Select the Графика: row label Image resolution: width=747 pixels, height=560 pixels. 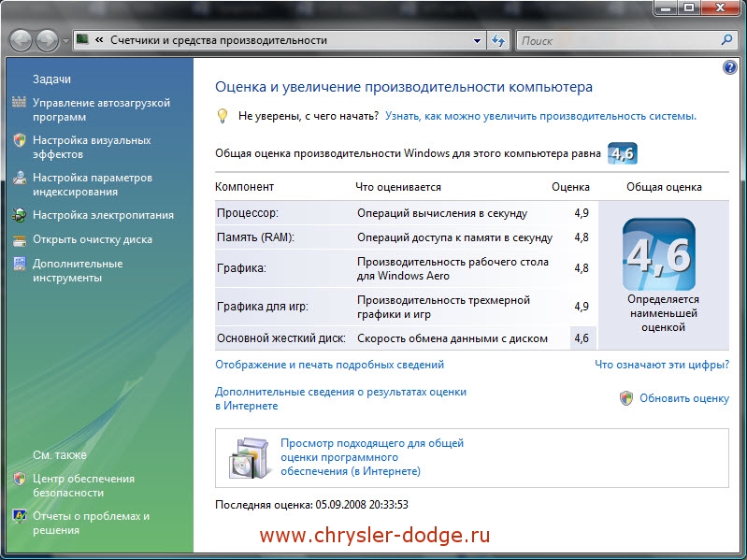[x=241, y=268]
